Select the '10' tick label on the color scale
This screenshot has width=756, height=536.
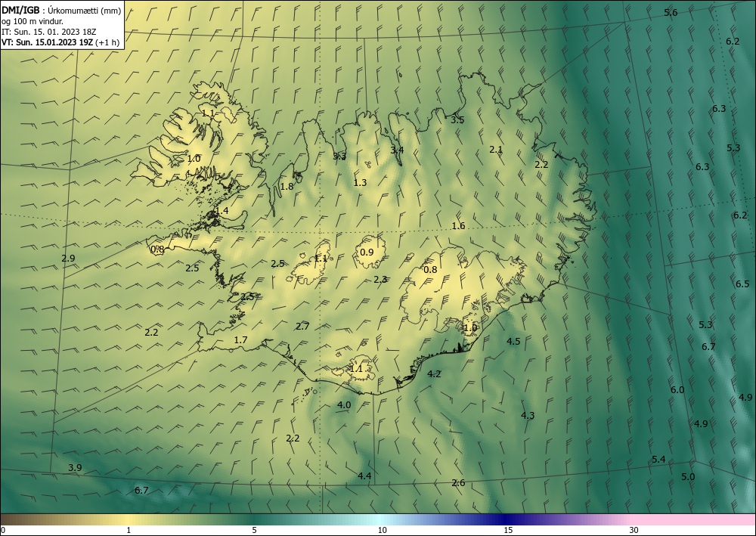[382, 530]
